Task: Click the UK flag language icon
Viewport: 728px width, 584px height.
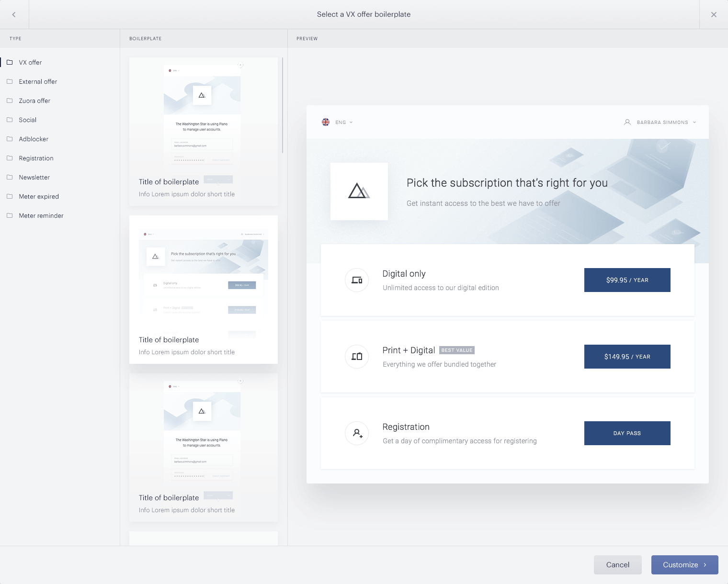Action: (326, 122)
